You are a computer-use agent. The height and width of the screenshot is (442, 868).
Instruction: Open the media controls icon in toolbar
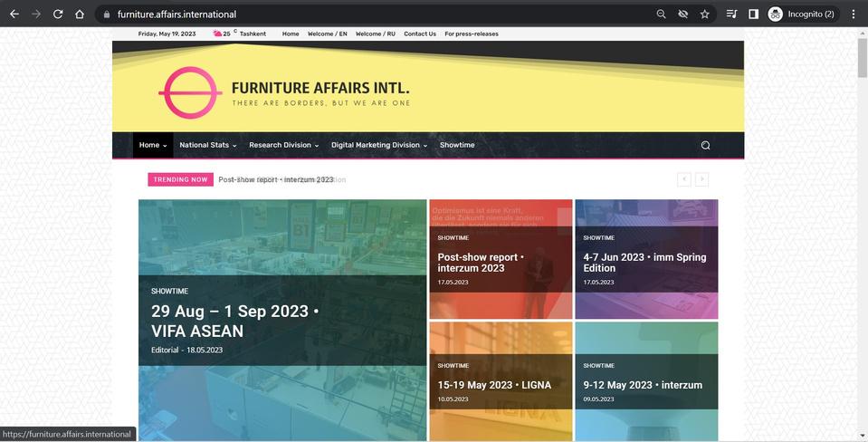coord(731,14)
